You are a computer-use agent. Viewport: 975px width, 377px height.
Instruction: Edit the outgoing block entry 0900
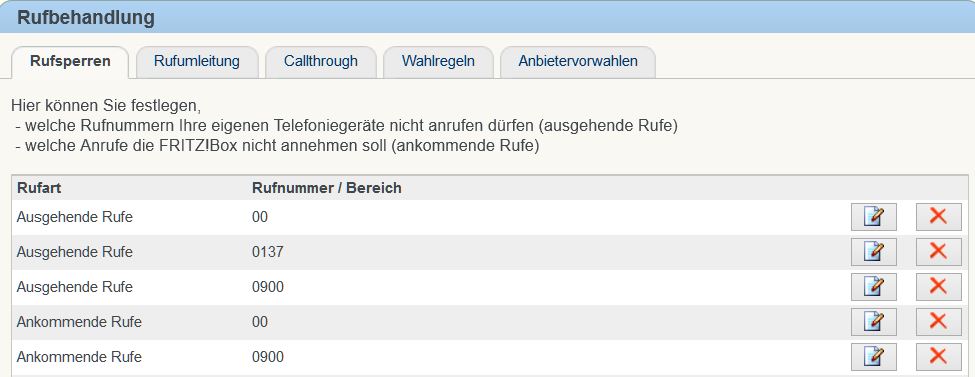[x=874, y=287]
